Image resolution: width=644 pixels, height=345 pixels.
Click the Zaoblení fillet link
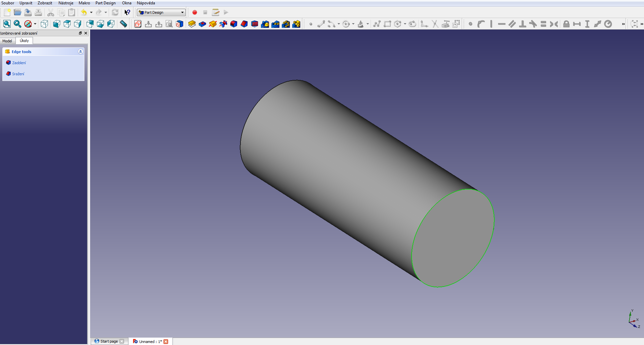[19, 63]
